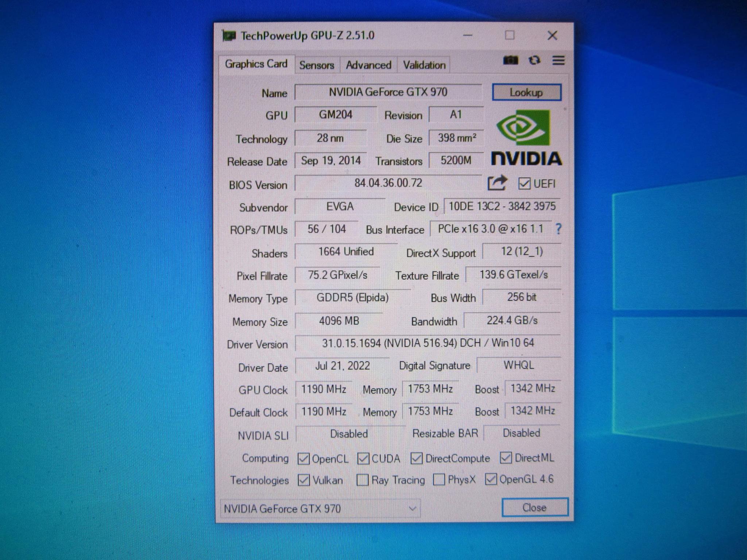Toggle the OpenGL 4.6 checkbox
The height and width of the screenshot is (560, 747).
(x=491, y=479)
